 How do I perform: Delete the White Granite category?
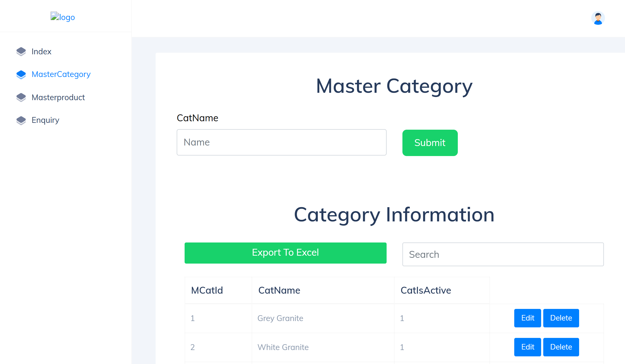click(x=561, y=347)
